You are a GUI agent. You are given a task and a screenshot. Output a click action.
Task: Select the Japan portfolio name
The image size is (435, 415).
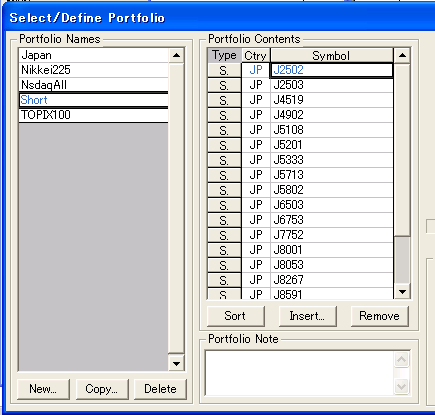click(94, 55)
